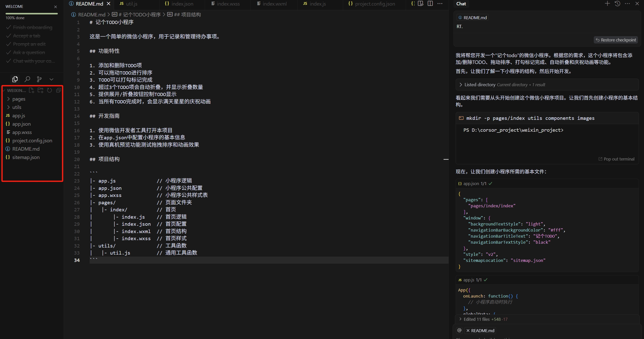This screenshot has height=339, width=644.
Task: Click the '## 功能特性' heading line
Action: click(x=105, y=51)
